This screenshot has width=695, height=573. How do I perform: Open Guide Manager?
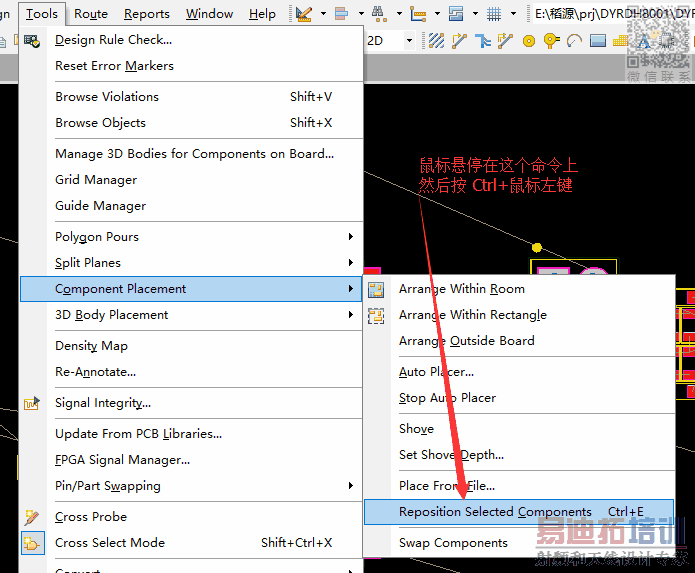click(x=191, y=206)
